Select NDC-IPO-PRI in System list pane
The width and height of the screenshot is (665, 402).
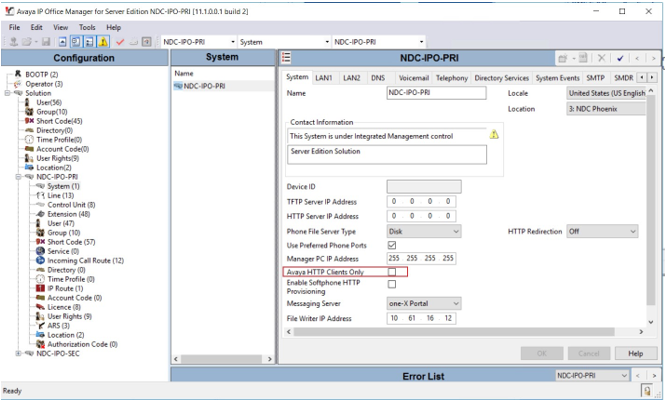[x=204, y=86]
